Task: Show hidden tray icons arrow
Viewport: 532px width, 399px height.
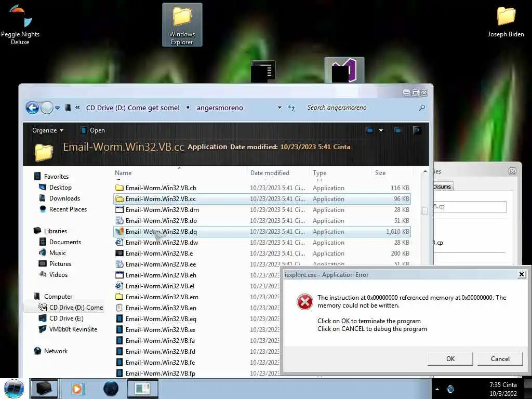Action: [x=437, y=389]
